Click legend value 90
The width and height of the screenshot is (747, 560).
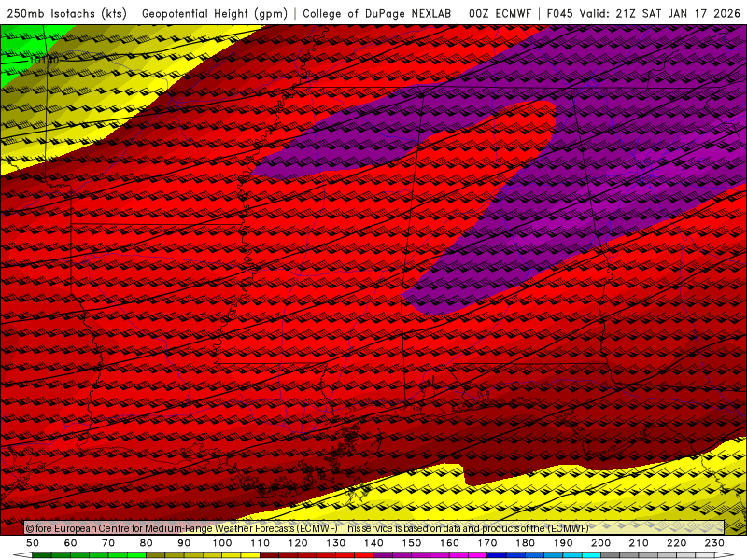pos(184,543)
